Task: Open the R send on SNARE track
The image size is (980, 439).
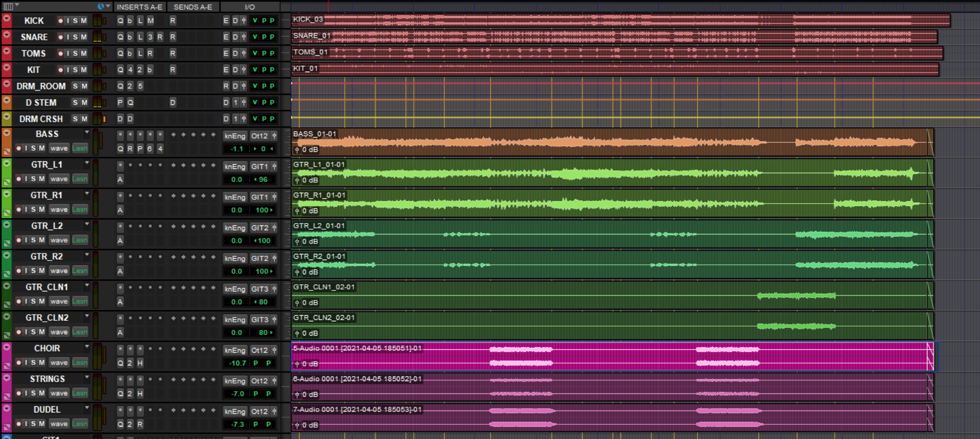Action: pos(173,37)
